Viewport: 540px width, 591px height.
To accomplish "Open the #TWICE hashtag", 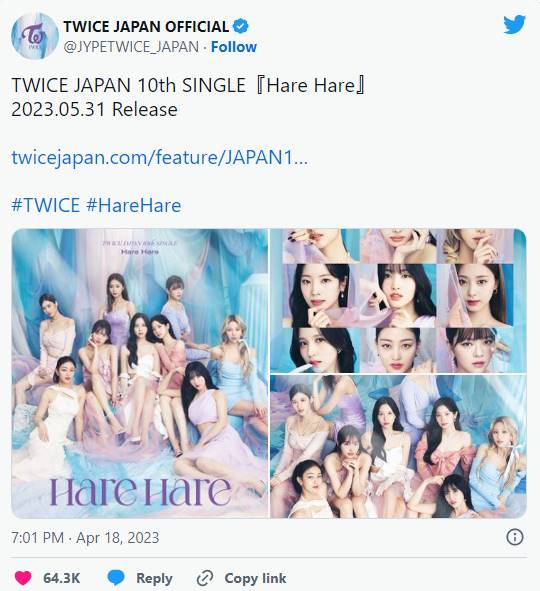I will pos(46,205).
